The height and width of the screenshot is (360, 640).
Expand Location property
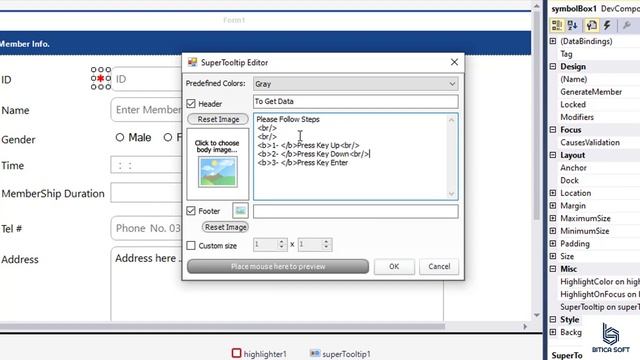tap(553, 193)
